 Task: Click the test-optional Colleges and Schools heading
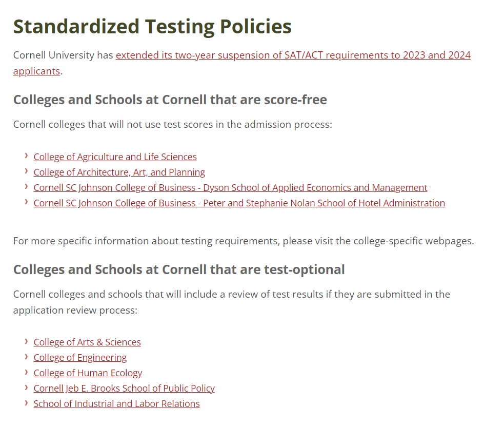(179, 269)
